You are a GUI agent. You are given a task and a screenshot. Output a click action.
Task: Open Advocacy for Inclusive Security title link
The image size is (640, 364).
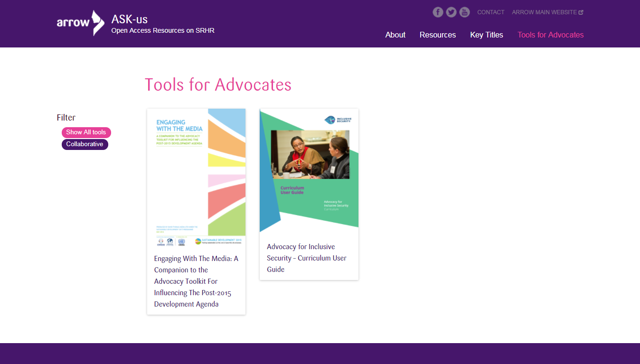tap(306, 258)
